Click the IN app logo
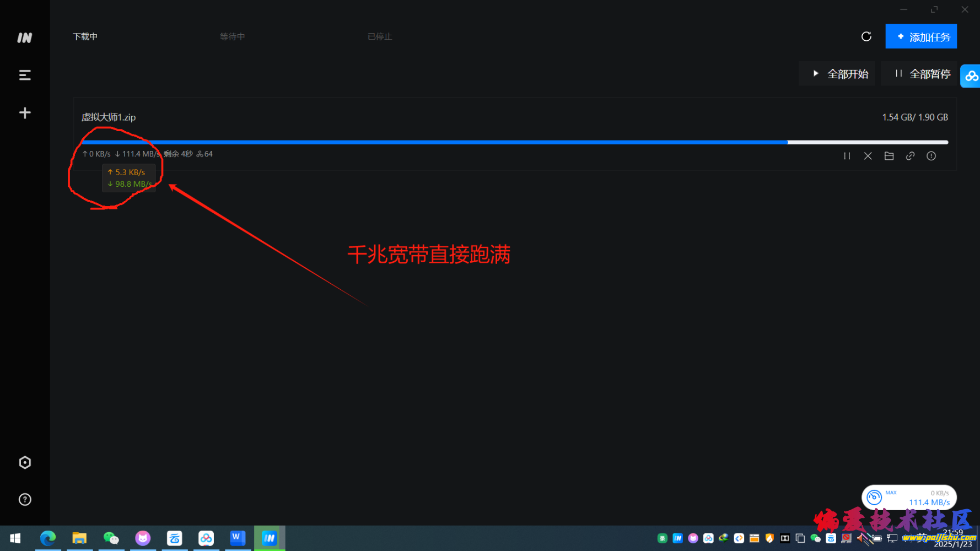This screenshot has width=980, height=551. [x=25, y=37]
